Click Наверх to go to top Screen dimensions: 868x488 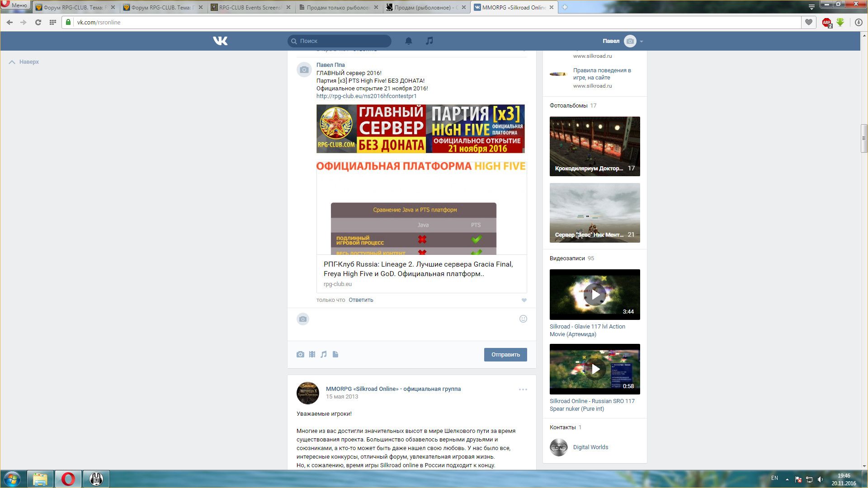click(24, 62)
